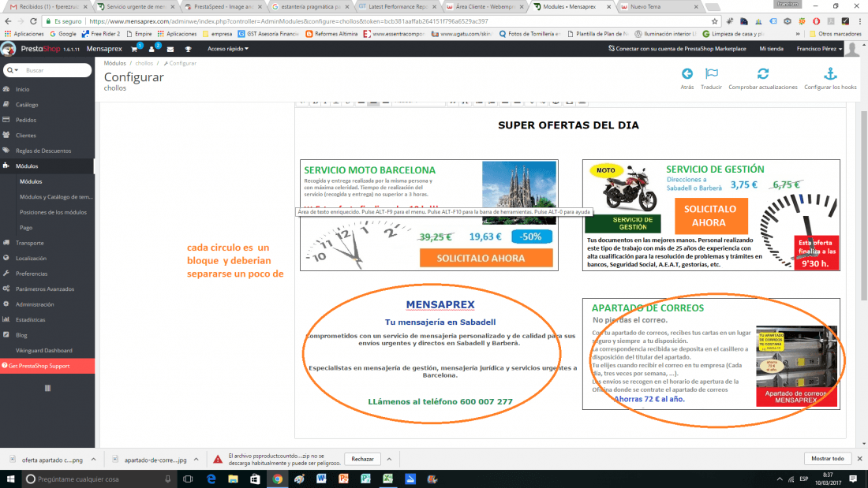The width and height of the screenshot is (868, 488).
Task: Open Pedidos in the sidebar
Action: (26, 120)
